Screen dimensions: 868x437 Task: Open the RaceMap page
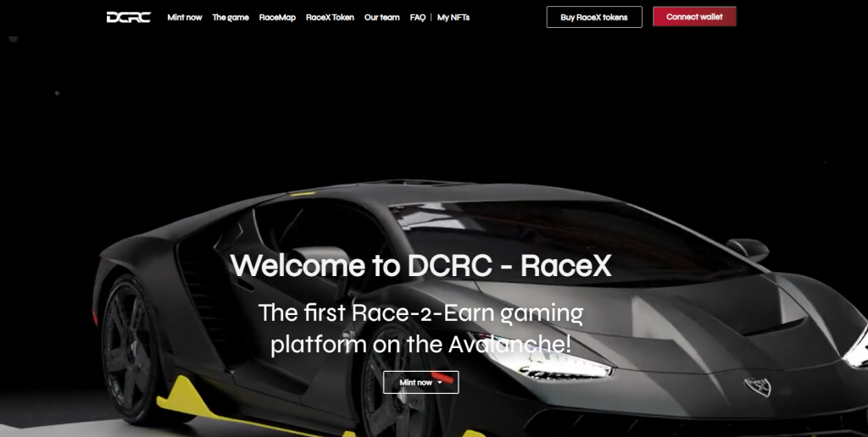pyautogui.click(x=277, y=17)
